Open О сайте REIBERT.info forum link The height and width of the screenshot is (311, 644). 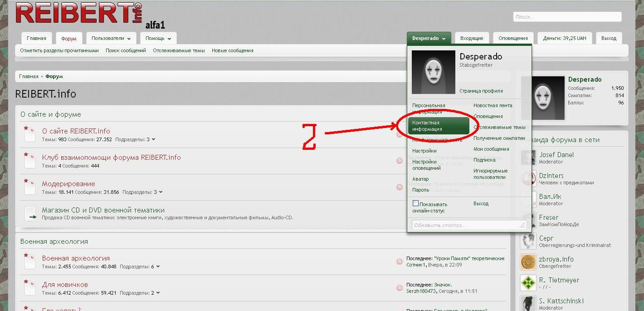(76, 131)
